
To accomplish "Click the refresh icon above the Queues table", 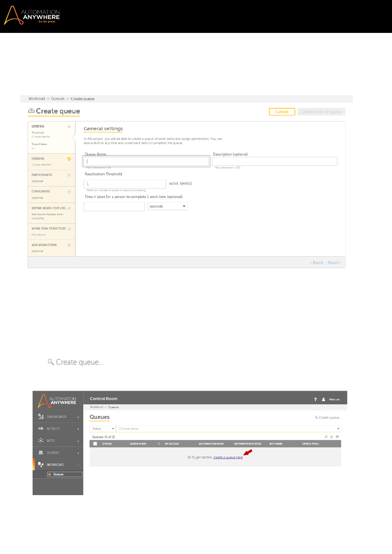I will pos(326,437).
